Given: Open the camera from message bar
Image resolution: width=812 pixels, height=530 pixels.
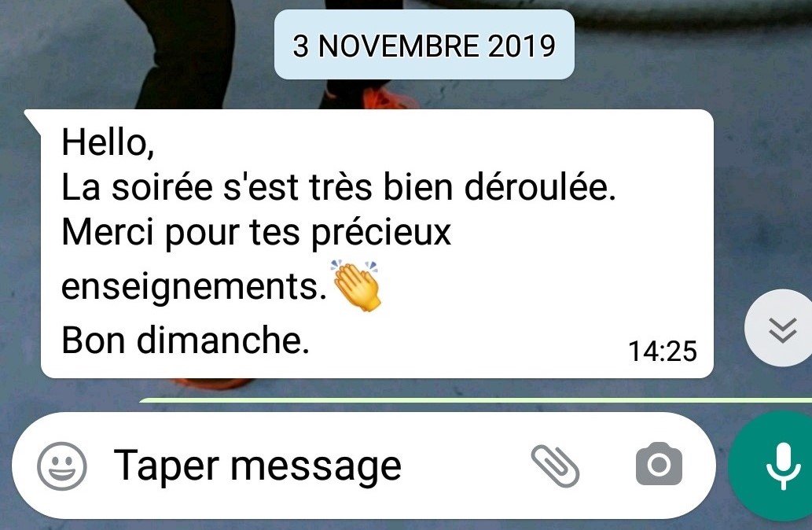Looking at the screenshot, I should coord(659,464).
